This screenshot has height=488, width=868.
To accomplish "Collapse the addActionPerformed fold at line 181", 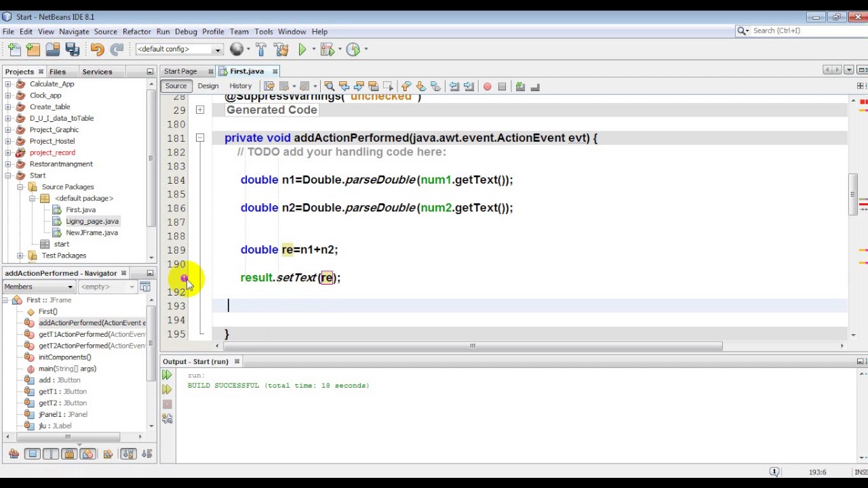I will (x=200, y=138).
